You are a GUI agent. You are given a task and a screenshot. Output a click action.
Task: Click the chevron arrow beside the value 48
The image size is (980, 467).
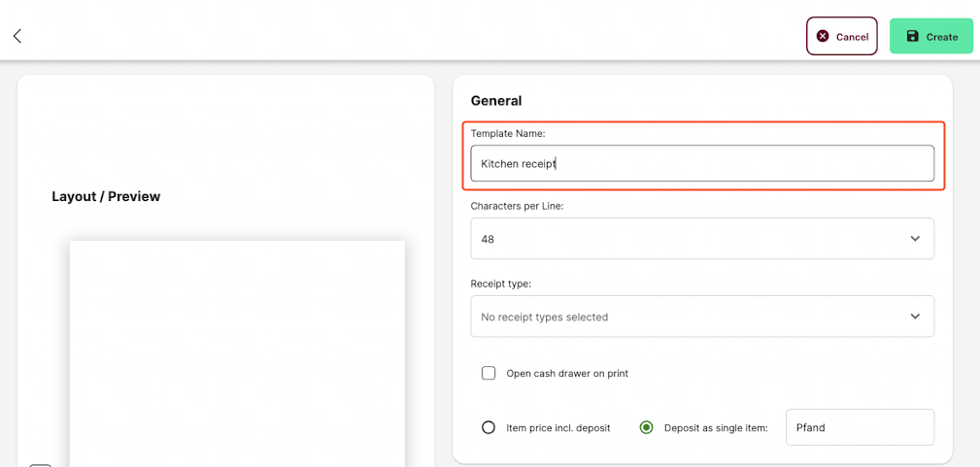[x=915, y=238]
